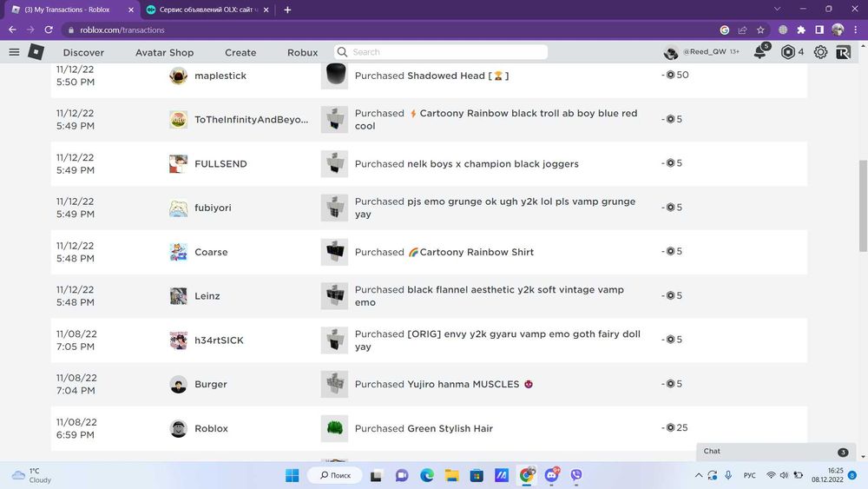
Task: Open the Chrome profile avatar
Action: pyautogui.click(x=838, y=30)
